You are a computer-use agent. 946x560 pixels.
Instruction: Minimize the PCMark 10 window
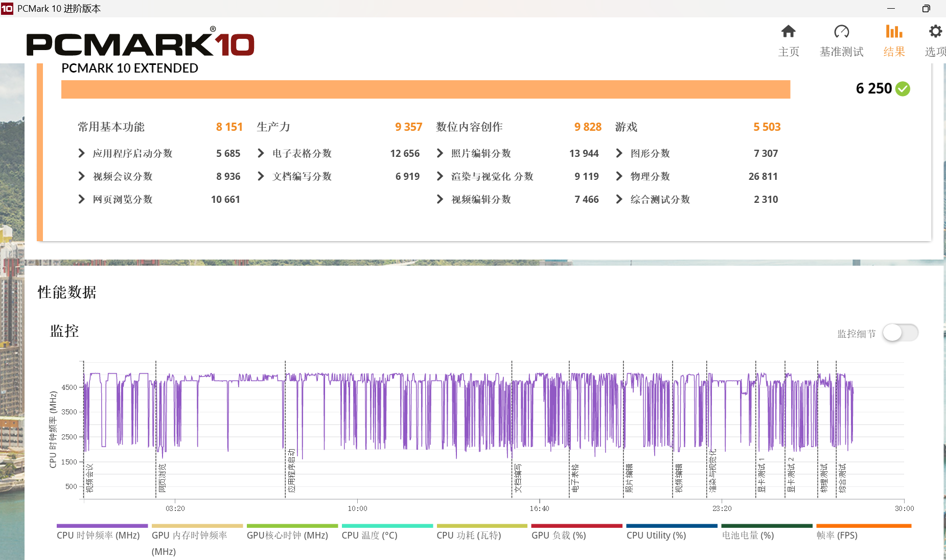pos(891,8)
